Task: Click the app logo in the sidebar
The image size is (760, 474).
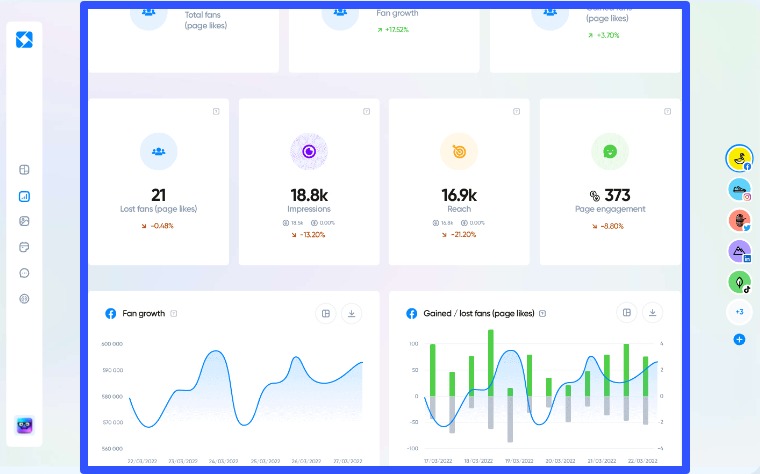Action: (25, 41)
